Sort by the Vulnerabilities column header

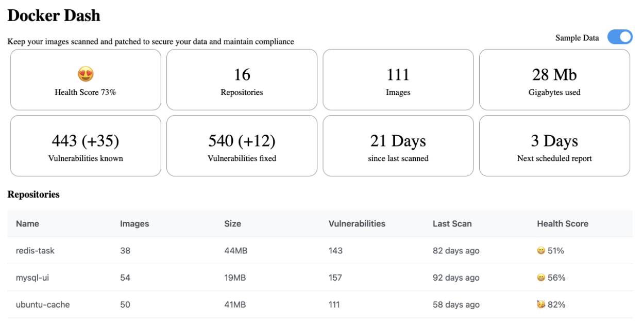pos(357,223)
